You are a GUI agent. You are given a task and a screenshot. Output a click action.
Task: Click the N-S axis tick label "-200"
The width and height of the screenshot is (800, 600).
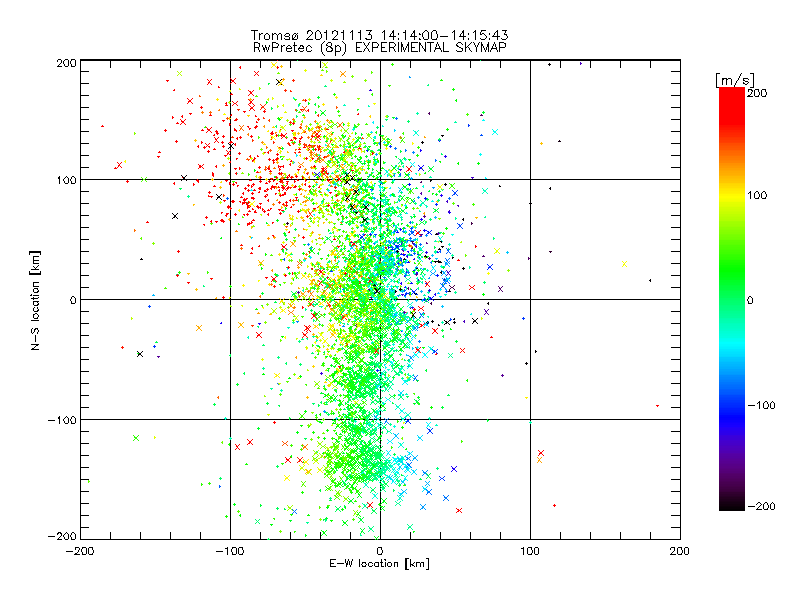62,536
